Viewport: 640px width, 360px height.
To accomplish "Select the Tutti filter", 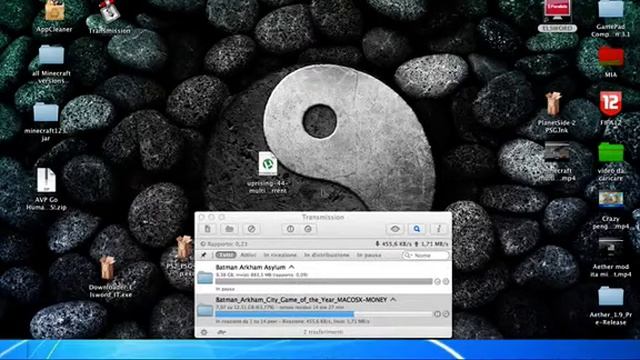I will (226, 255).
